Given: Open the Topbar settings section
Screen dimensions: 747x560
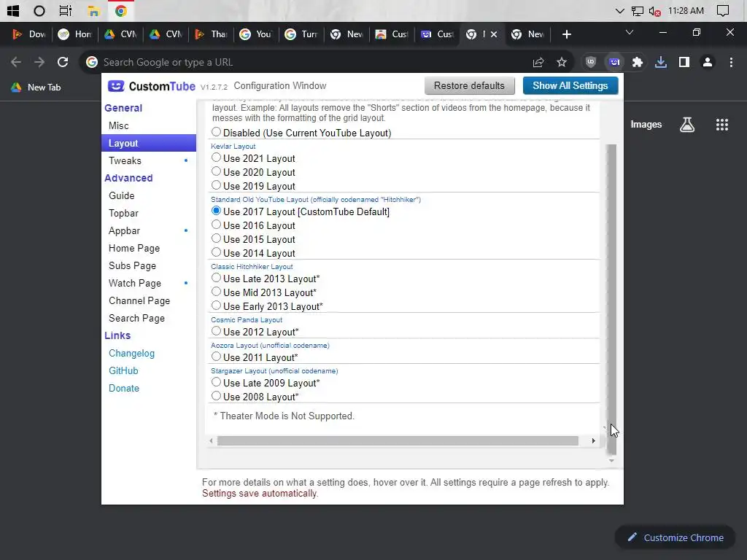Looking at the screenshot, I should (149, 214).
